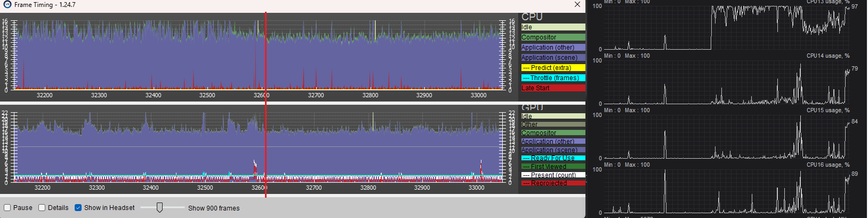Image resolution: width=868 pixels, height=218 pixels.
Task: Click the CPU Compositor legend entry
Action: (553, 37)
